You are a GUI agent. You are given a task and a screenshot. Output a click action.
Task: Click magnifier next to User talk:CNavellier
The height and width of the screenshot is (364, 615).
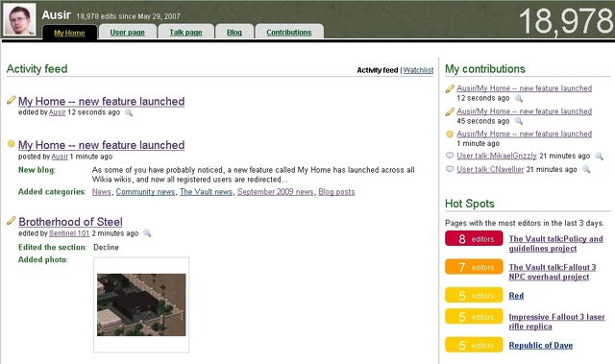586,170
